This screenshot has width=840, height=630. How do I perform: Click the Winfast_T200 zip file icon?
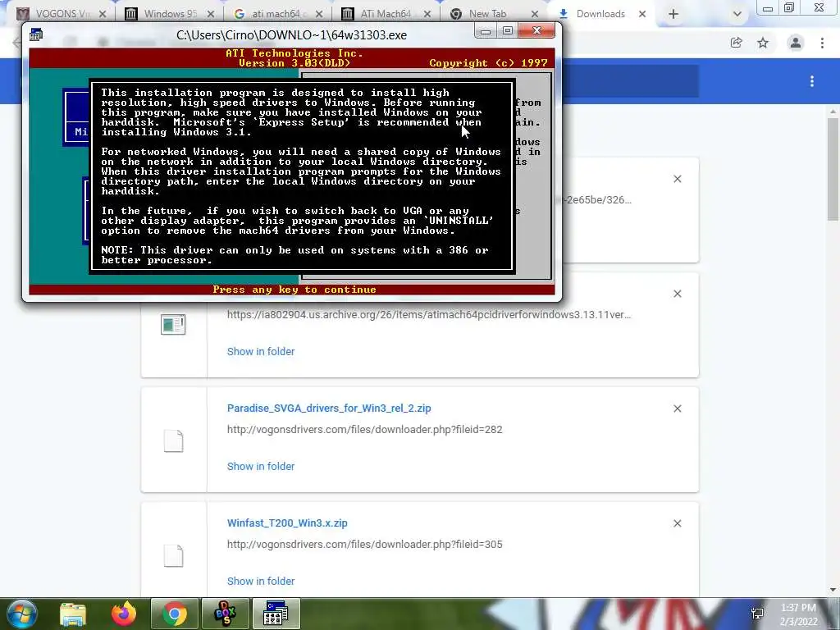point(174,555)
